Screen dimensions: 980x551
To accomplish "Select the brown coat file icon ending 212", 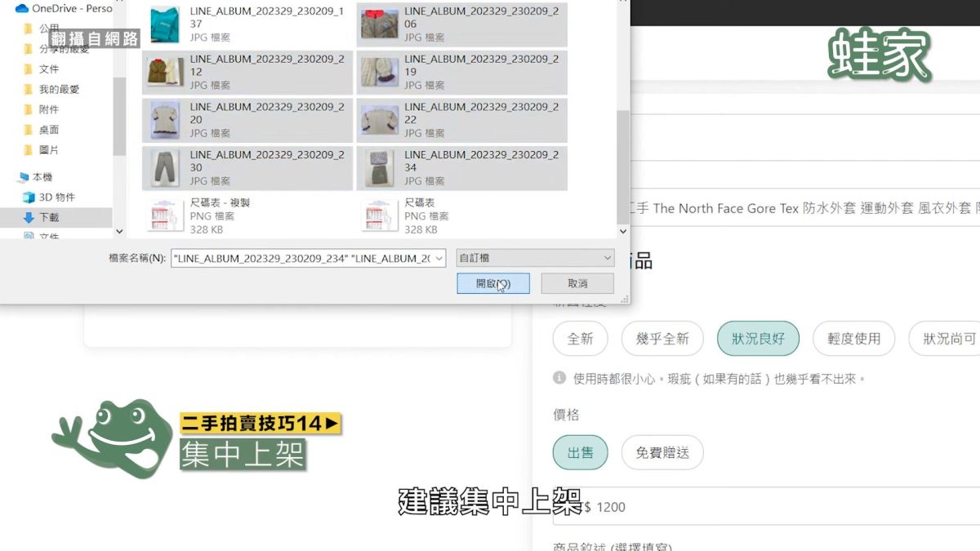I will 165,72.
